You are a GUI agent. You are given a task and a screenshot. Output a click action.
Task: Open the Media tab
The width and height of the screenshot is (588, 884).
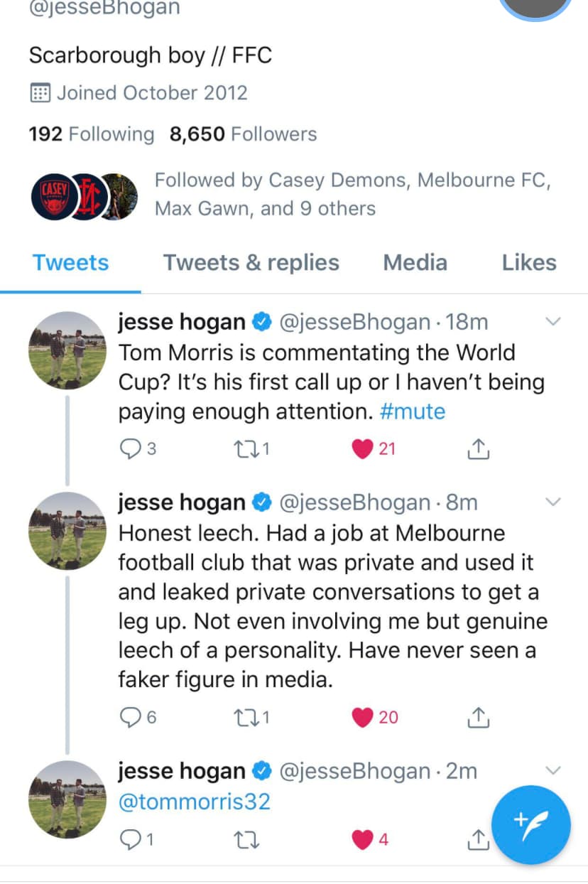(x=415, y=263)
